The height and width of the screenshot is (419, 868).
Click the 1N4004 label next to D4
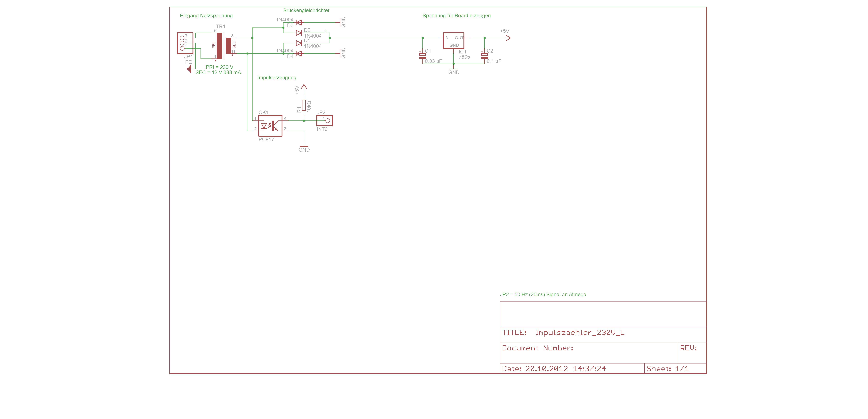[285, 51]
